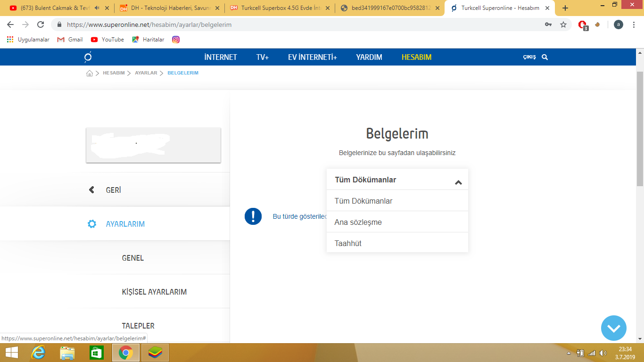Image resolution: width=644 pixels, height=362 pixels.
Task: Click the saved password key icon
Action: tap(548, 25)
